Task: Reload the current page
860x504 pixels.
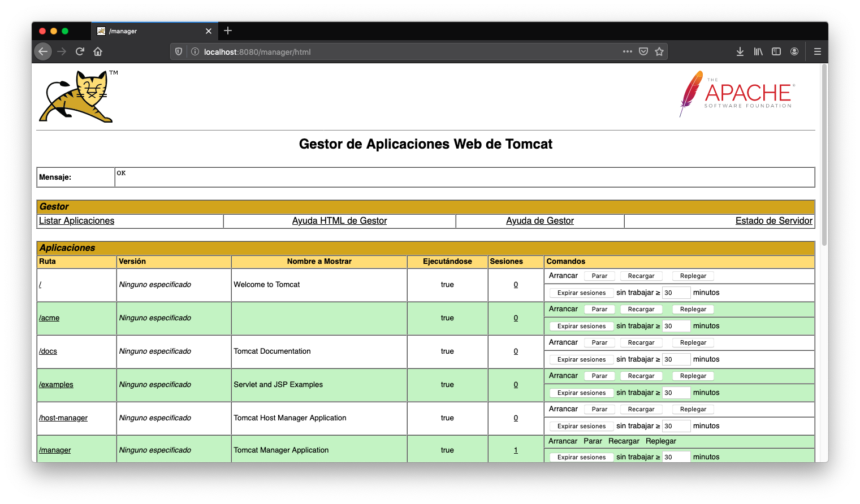Action: tap(80, 51)
